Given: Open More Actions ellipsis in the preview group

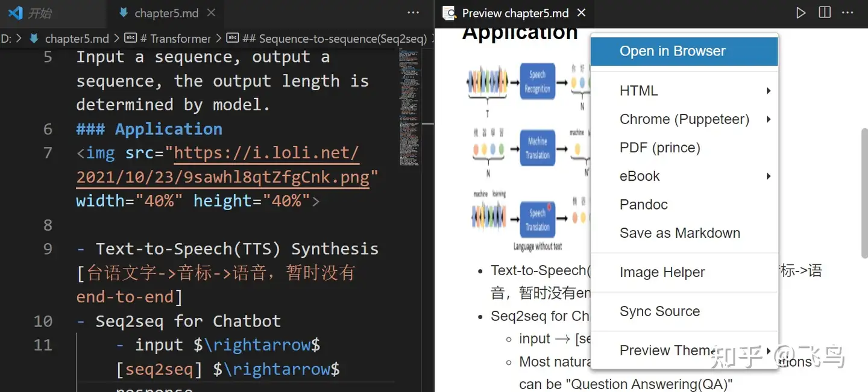Looking at the screenshot, I should pyautogui.click(x=848, y=13).
